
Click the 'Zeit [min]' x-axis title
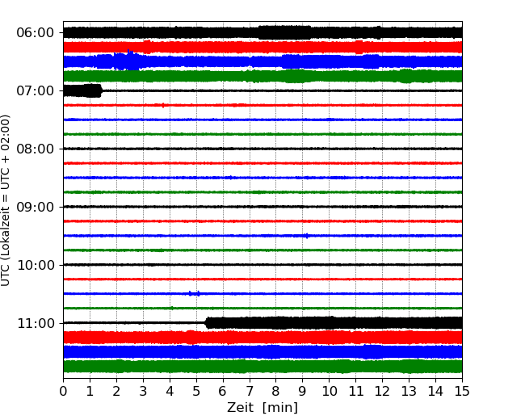262,408
